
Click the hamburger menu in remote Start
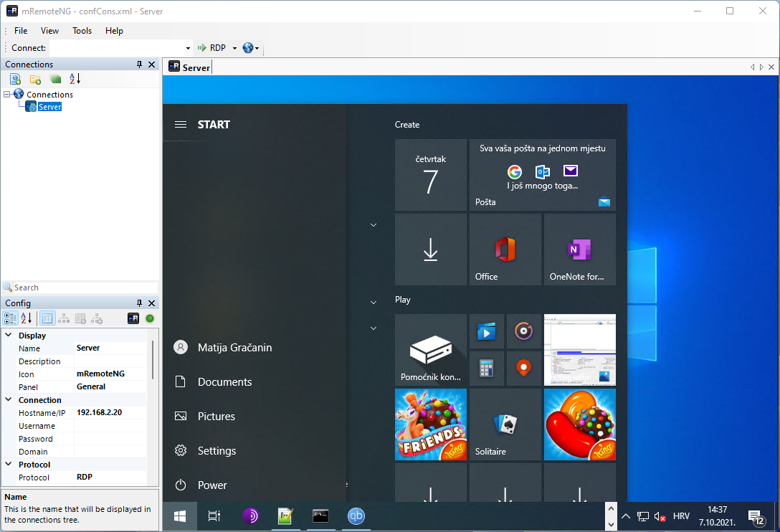pos(181,125)
